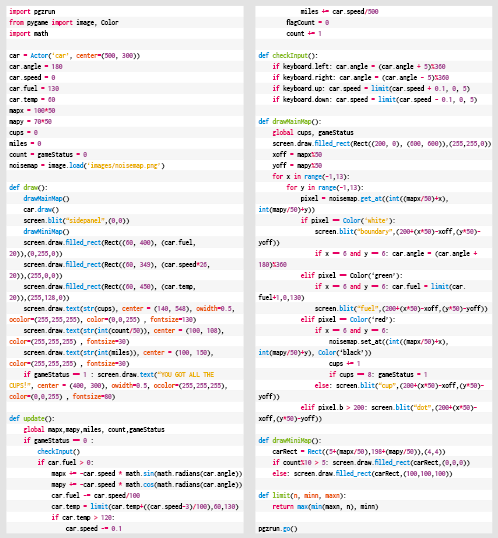Click the 'pgzrun.go()' line
Screen dimensions: 498x538
click(278, 528)
